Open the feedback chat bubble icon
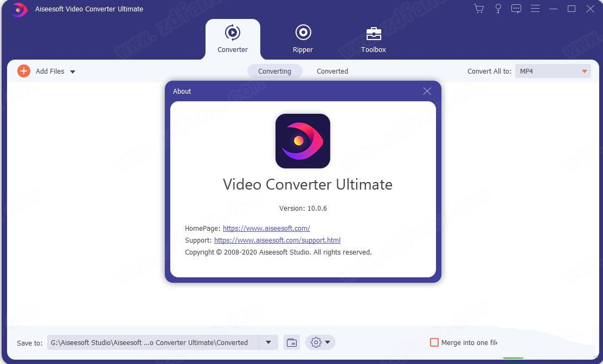 pyautogui.click(x=516, y=9)
